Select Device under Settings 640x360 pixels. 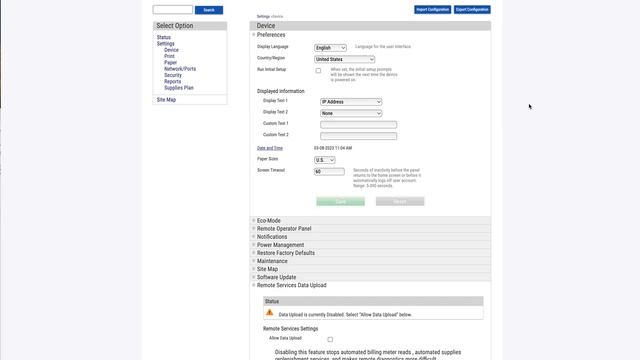pos(171,50)
